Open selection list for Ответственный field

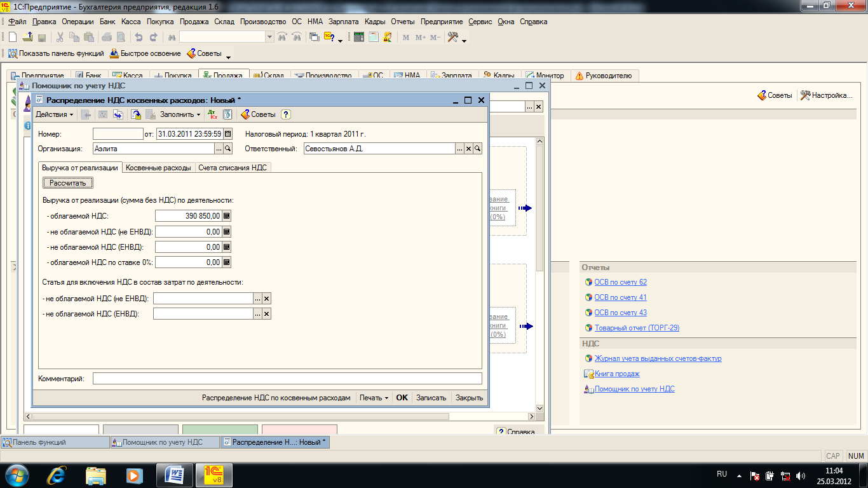click(459, 149)
